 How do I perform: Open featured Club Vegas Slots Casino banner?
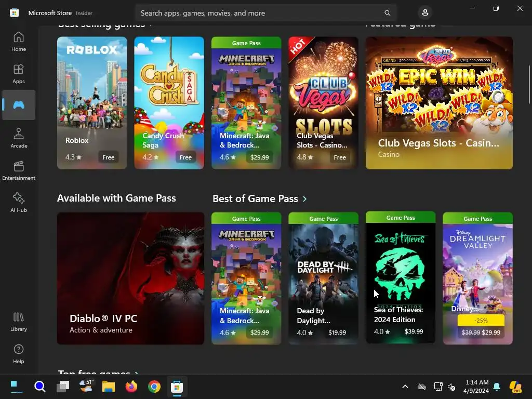[x=439, y=103]
